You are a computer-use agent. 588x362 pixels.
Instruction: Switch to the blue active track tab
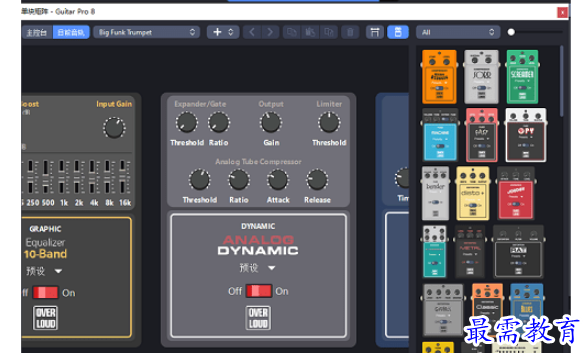point(71,32)
